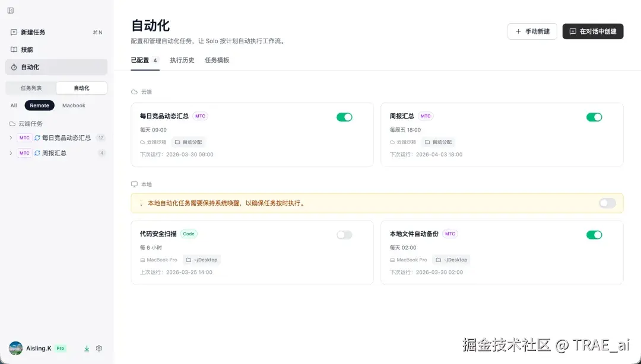Click sync icon next to 周报汇总 in sidebar
Viewport: 641px width, 364px height.
[x=37, y=153]
